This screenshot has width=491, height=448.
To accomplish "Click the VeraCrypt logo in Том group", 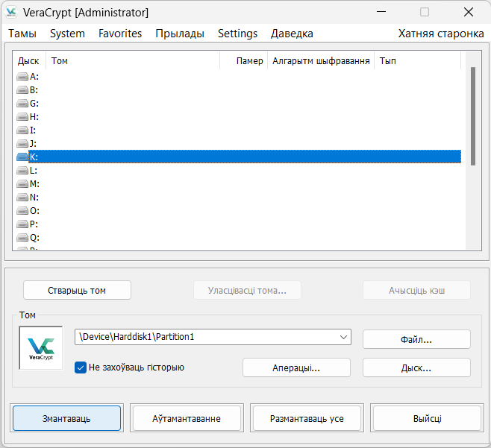I will 41,348.
